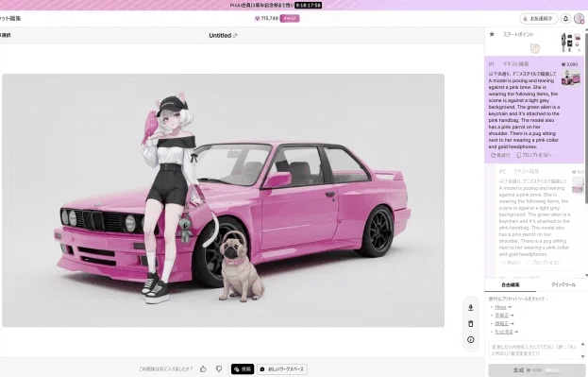The width and height of the screenshot is (588, 377).
Task: Click the up scroll arrow of prompt field
Action: point(582,344)
